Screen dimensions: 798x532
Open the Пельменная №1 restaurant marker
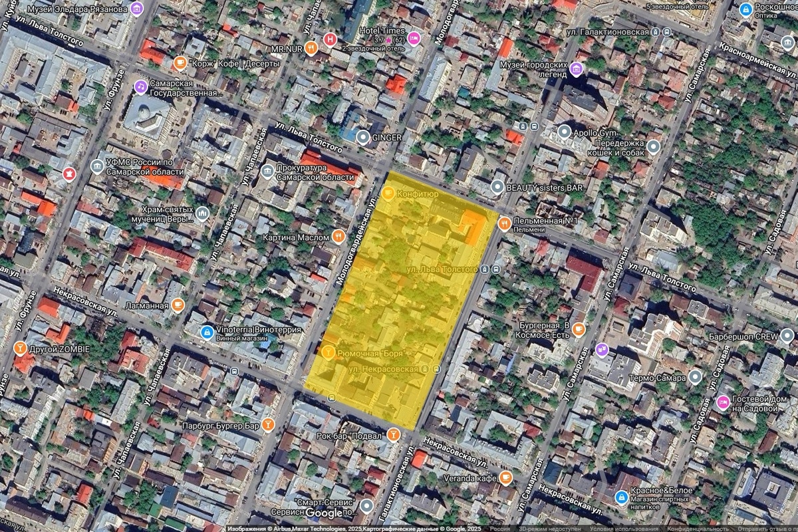tap(505, 224)
